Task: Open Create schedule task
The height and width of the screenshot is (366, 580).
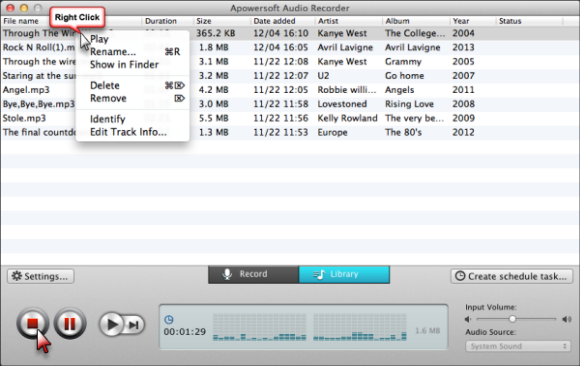Action: click(512, 276)
